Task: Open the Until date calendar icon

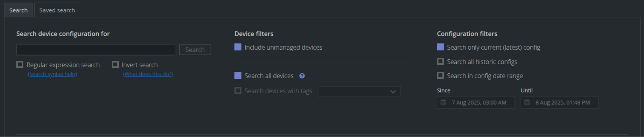Action: (x=527, y=102)
